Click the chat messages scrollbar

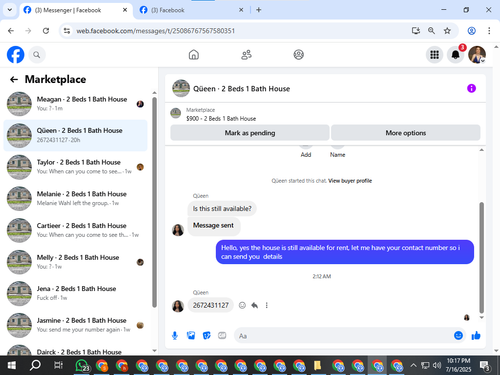pos(481,257)
